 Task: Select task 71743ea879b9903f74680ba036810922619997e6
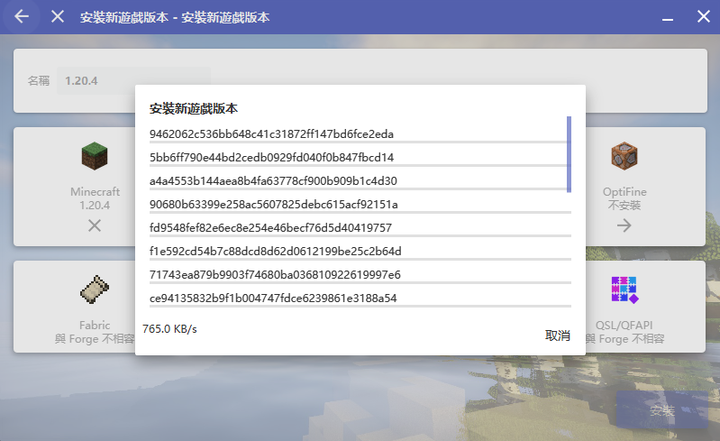coord(275,275)
